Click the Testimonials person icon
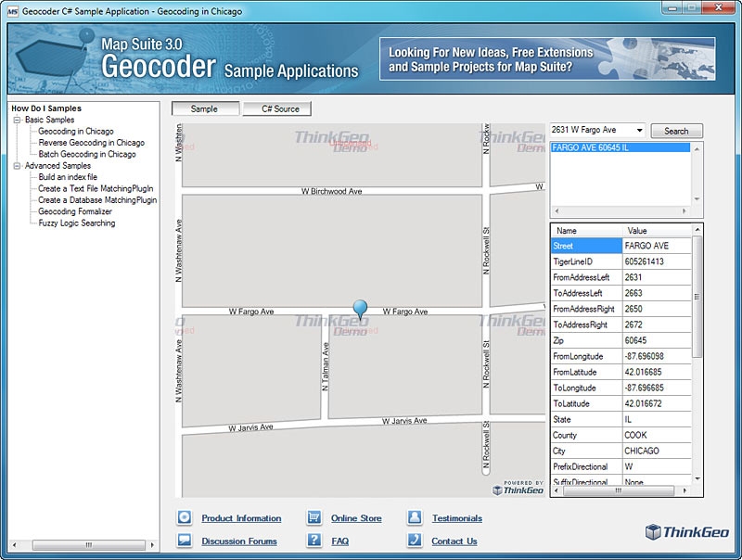This screenshot has width=742, height=560. point(415,517)
